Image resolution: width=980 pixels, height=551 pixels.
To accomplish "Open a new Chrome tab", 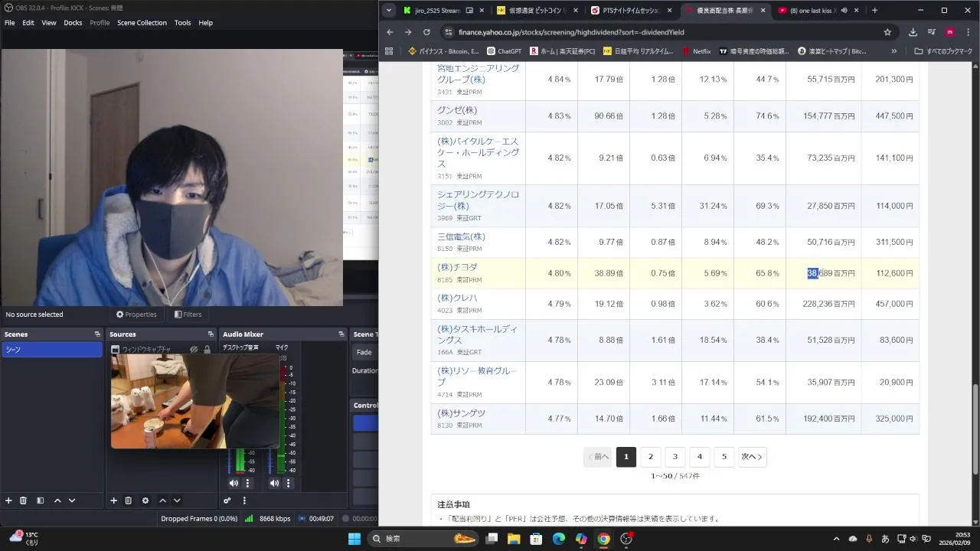I will click(x=874, y=11).
